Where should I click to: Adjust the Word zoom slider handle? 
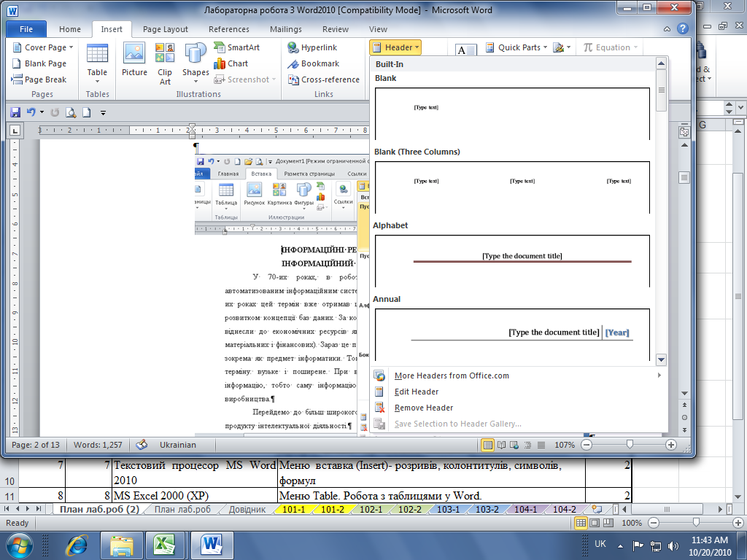coord(630,444)
